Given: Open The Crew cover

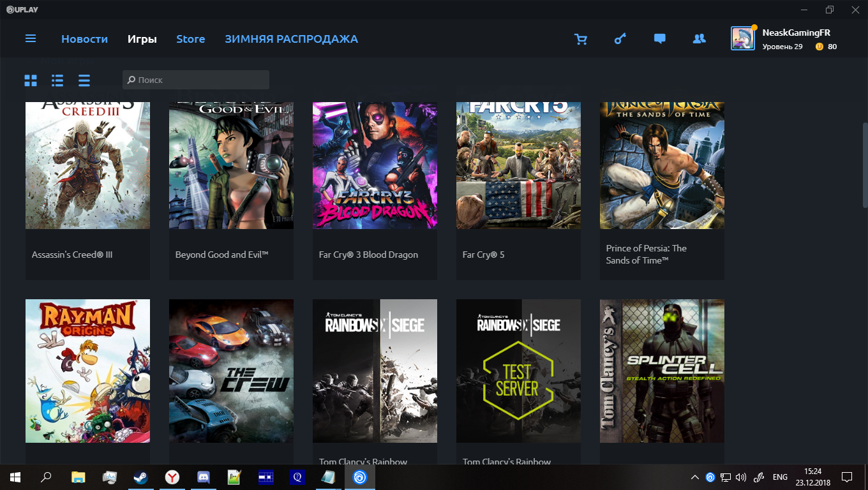Looking at the screenshot, I should [x=231, y=371].
